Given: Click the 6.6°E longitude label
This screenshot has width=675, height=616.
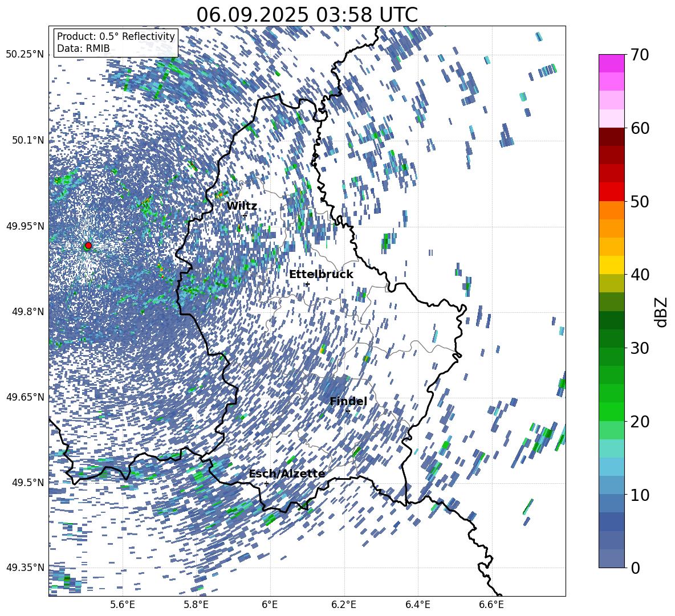Looking at the screenshot, I should point(491,605).
